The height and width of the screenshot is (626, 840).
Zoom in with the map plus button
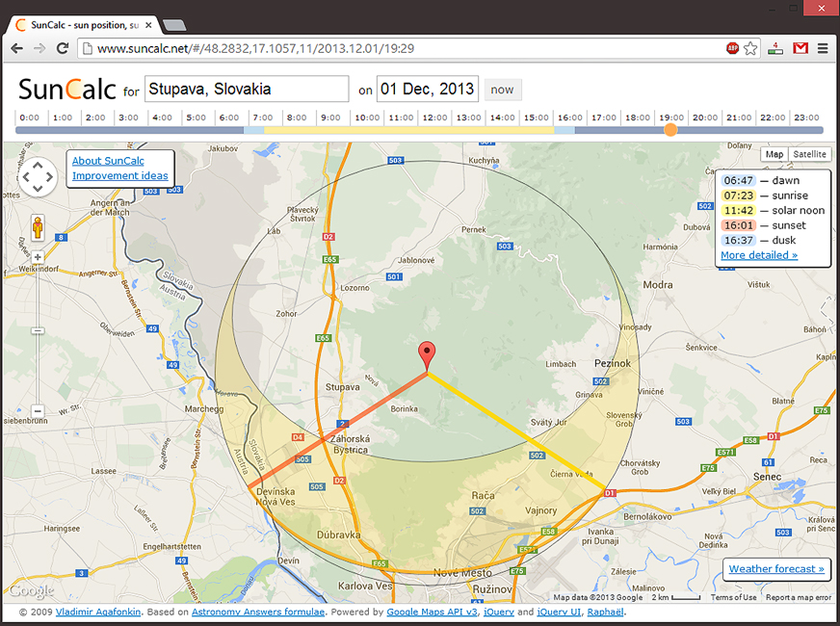pyautogui.click(x=38, y=257)
